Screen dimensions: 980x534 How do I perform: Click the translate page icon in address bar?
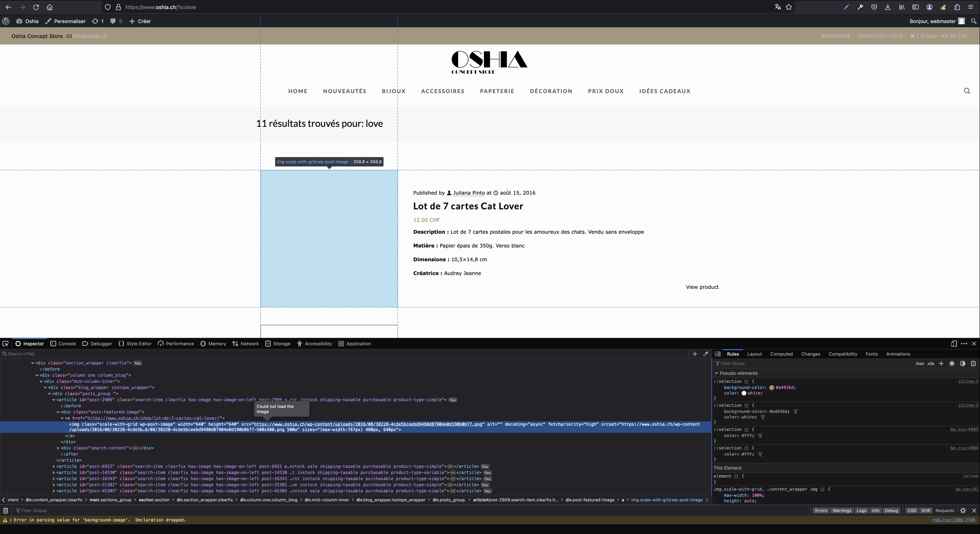point(778,7)
